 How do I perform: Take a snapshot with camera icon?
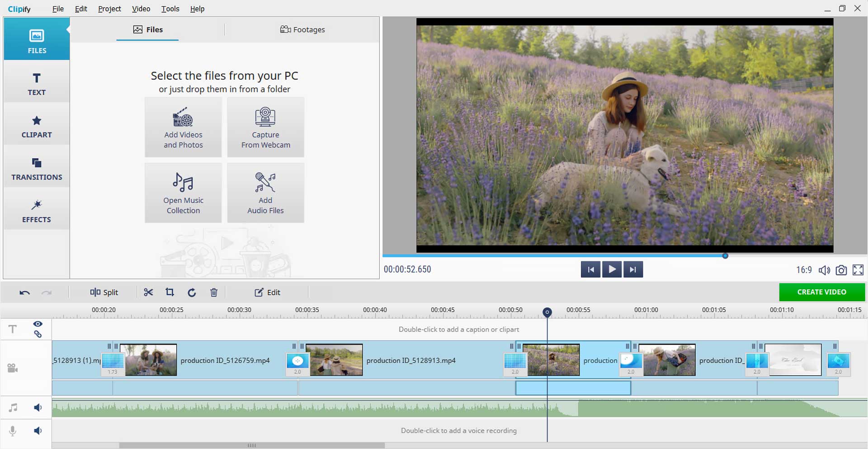click(x=841, y=270)
